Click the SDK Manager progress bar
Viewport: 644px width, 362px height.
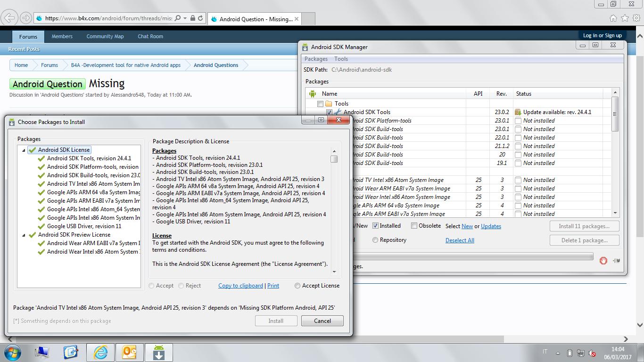(x=473, y=256)
